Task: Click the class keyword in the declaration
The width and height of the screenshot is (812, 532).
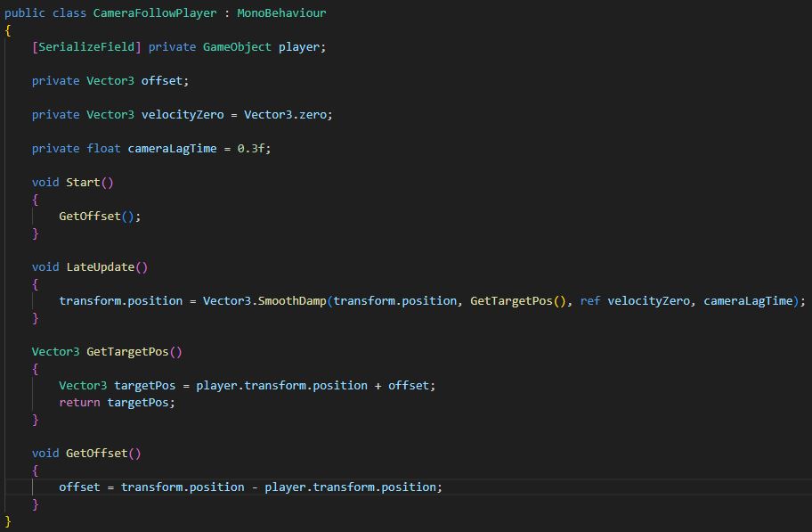Action: pyautogui.click(x=69, y=13)
